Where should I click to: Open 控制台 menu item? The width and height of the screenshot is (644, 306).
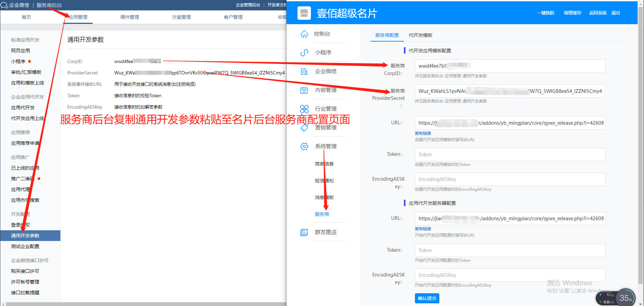click(x=322, y=34)
